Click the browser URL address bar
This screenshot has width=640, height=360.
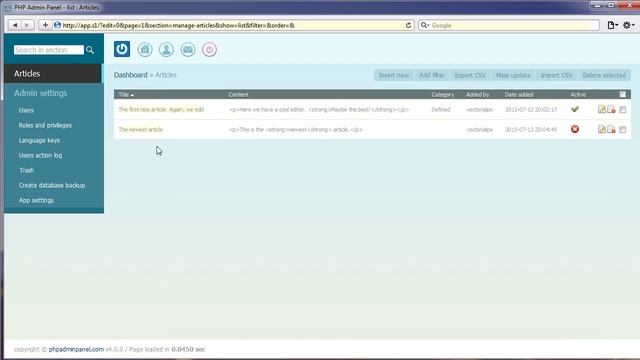233,25
